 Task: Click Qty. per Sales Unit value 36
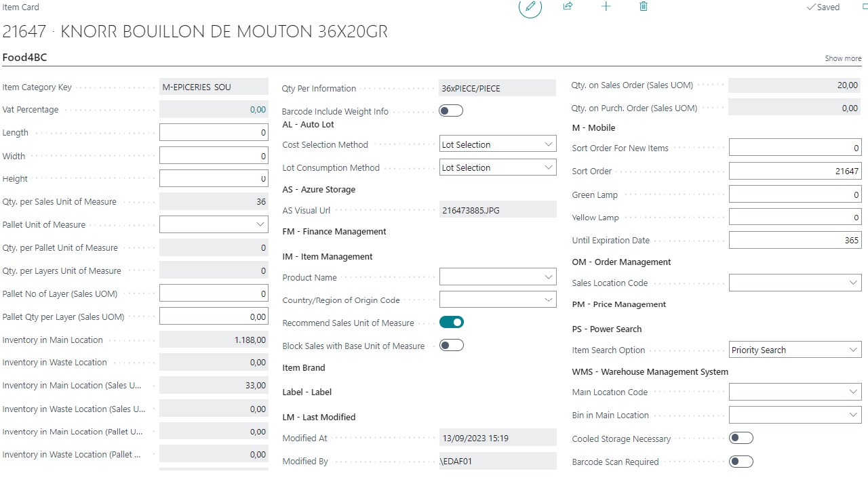coord(214,201)
